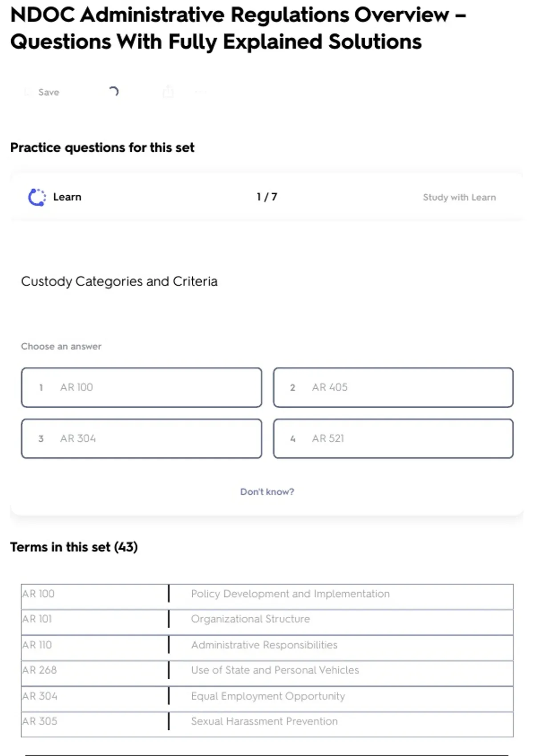534x756 pixels.
Task: Select answer option AR 100
Action: pyautogui.click(x=142, y=387)
